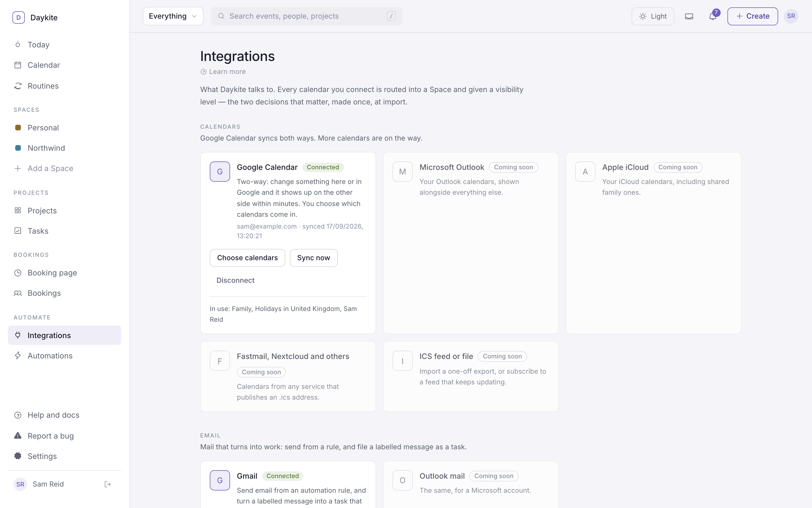Screen dimensions: 812x508
Task: Open Tasks in the sidebar
Action: [x=64, y=231]
